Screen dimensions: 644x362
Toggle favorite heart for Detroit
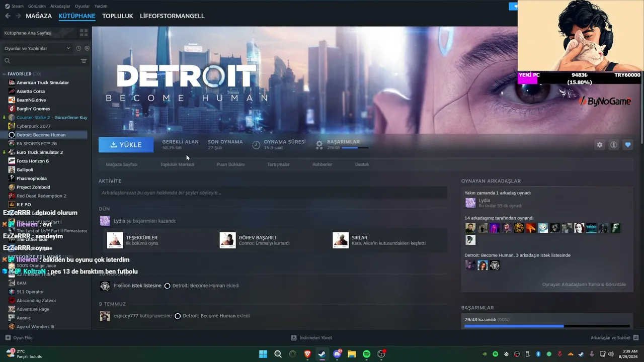pos(628,145)
